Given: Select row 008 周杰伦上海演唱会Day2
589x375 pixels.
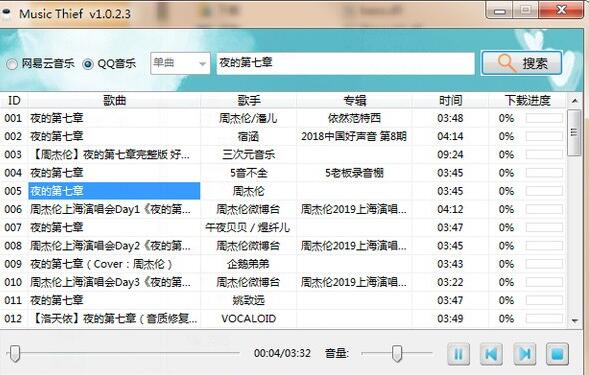Looking at the screenshot, I should tap(283, 246).
